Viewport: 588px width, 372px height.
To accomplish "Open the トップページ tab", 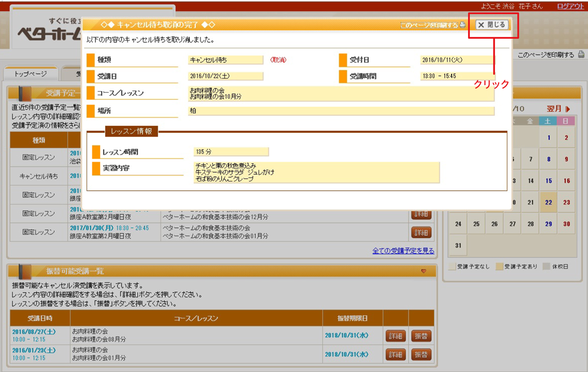I will click(x=31, y=73).
